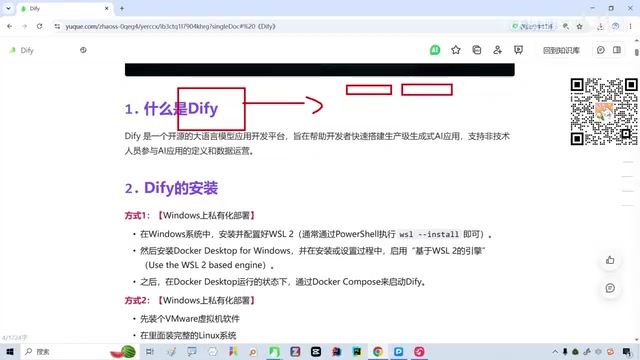This screenshot has width=640, height=360.
Task: Click the circular icon beside Dify title
Action: 83,50
